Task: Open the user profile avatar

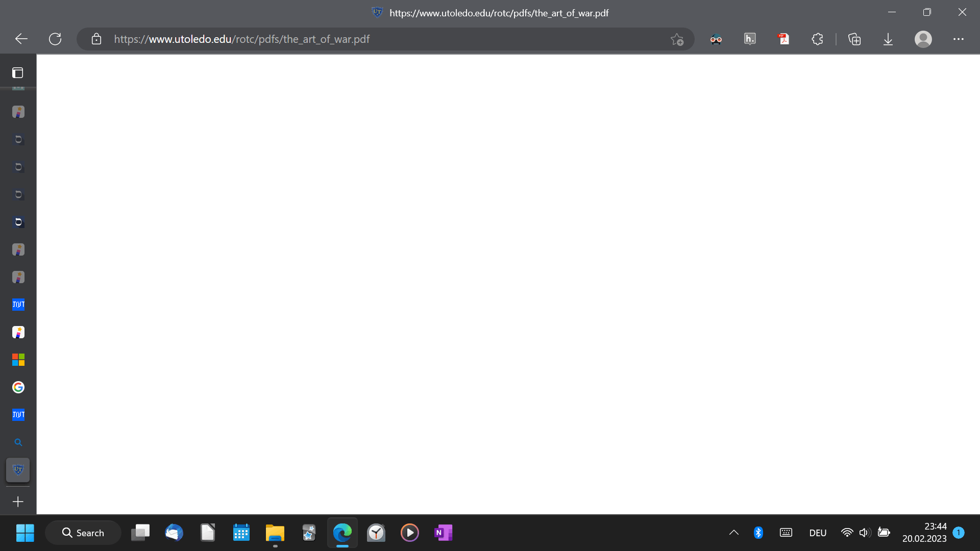Action: point(923,39)
